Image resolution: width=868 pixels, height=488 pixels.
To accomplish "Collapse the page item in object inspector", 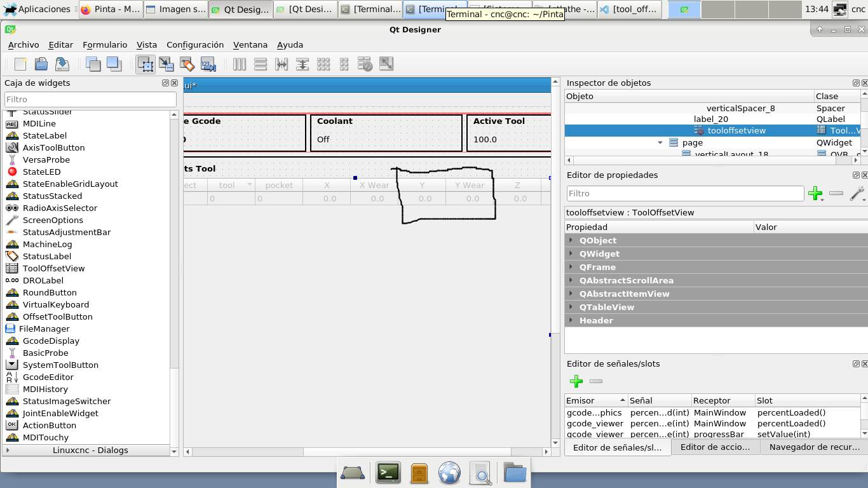I will 660,142.
